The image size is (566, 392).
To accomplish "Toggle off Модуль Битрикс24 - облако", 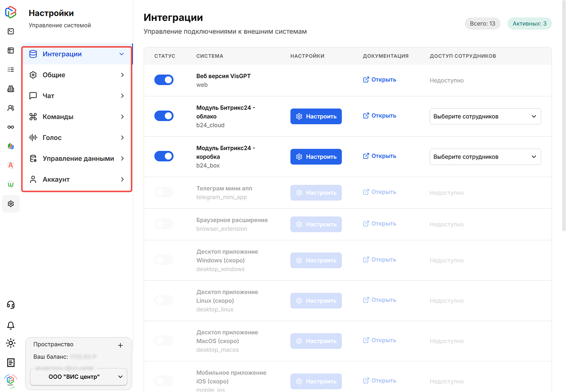I will tap(164, 116).
